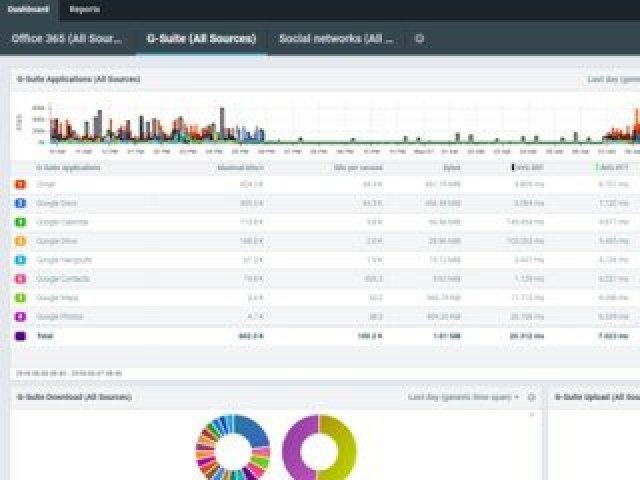Click the G-Suite Applications traffic bar chart
This screenshot has width=640, height=480.
[x=345, y=124]
